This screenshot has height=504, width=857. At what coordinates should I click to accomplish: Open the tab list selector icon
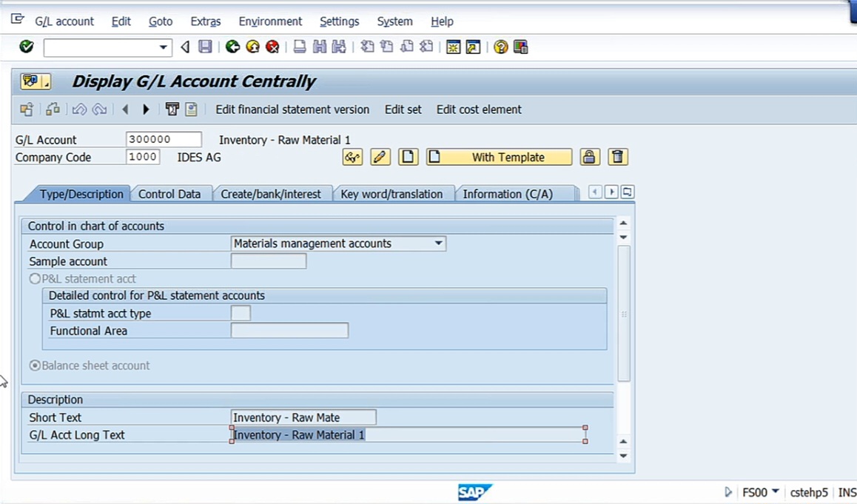pyautogui.click(x=628, y=192)
